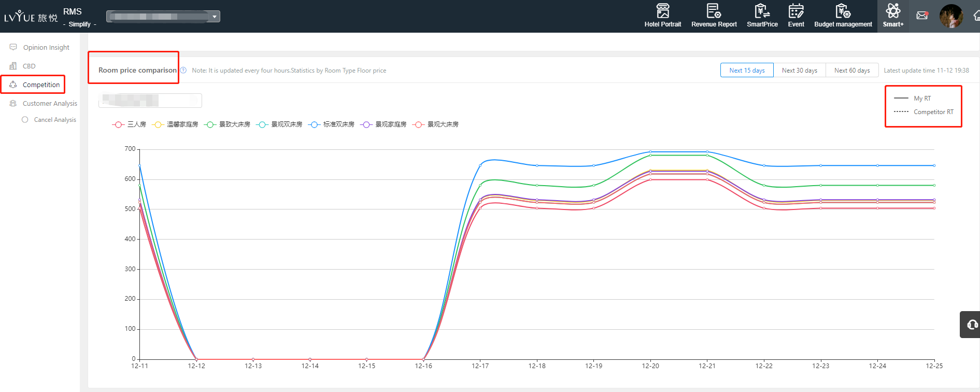Open the Event calendar module
This screenshot has width=980, height=392.
pyautogui.click(x=796, y=16)
